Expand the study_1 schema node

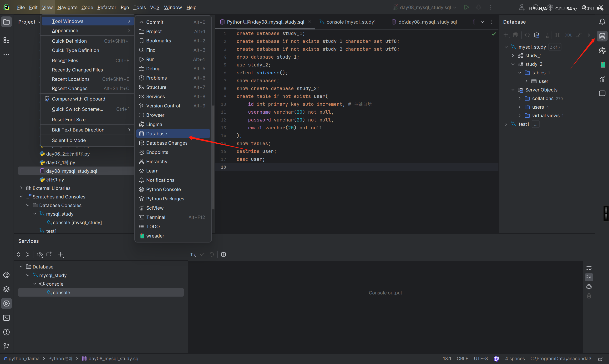pyautogui.click(x=513, y=56)
